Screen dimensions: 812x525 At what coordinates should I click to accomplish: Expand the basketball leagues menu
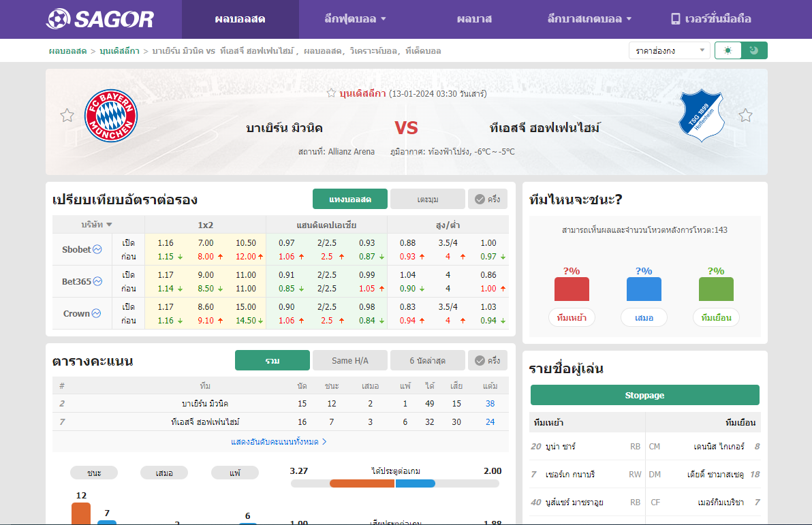[x=589, y=19]
